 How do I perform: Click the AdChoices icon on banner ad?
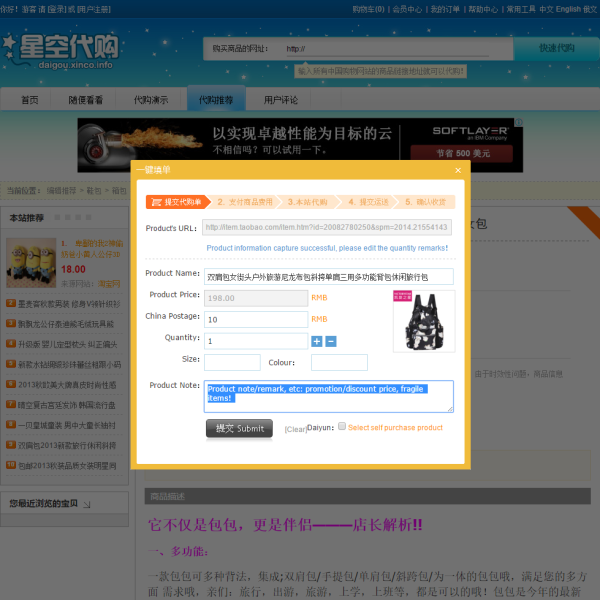tap(517, 123)
